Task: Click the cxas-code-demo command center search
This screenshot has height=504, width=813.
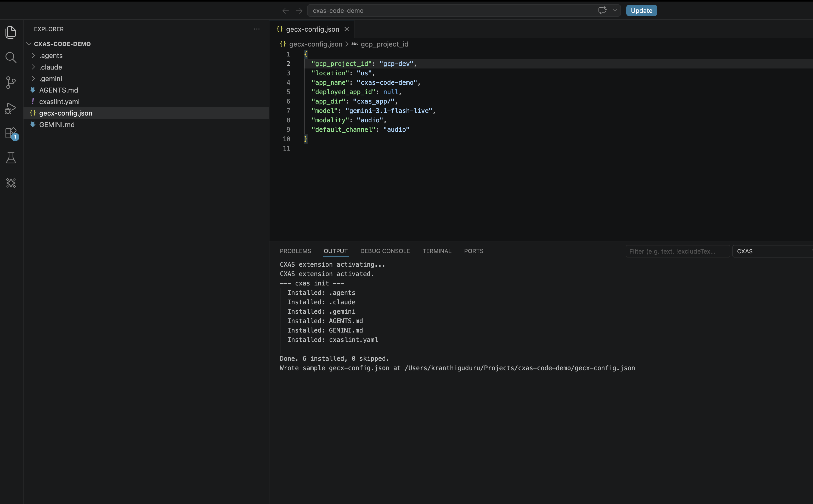Action: tap(450, 11)
